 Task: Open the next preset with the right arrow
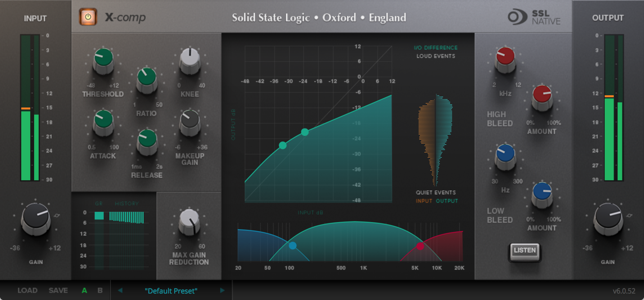222,291
